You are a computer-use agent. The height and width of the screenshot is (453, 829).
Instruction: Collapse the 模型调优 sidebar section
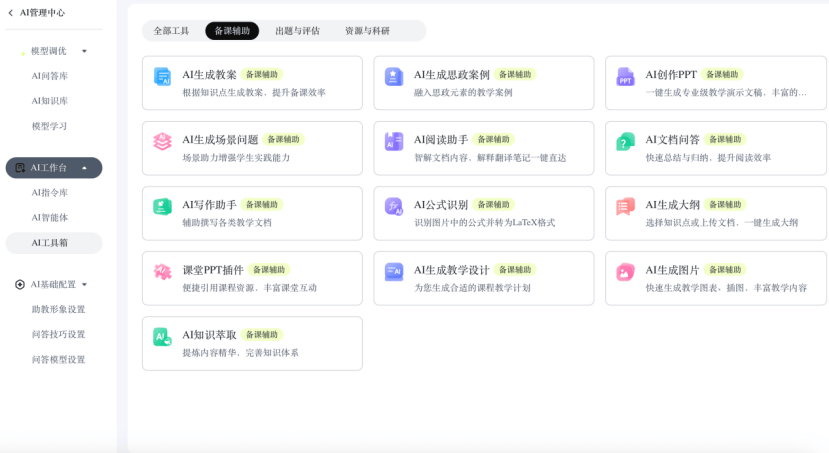point(84,51)
